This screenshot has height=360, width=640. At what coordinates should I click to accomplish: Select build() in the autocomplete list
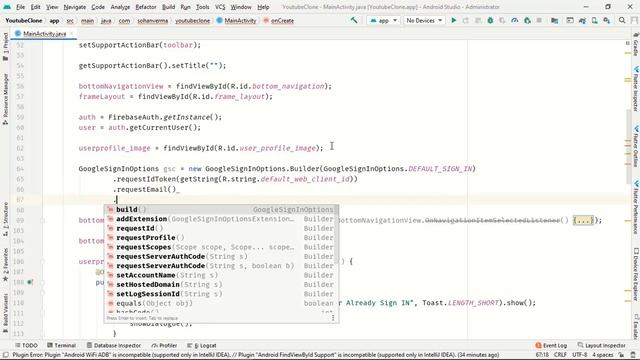221,209
